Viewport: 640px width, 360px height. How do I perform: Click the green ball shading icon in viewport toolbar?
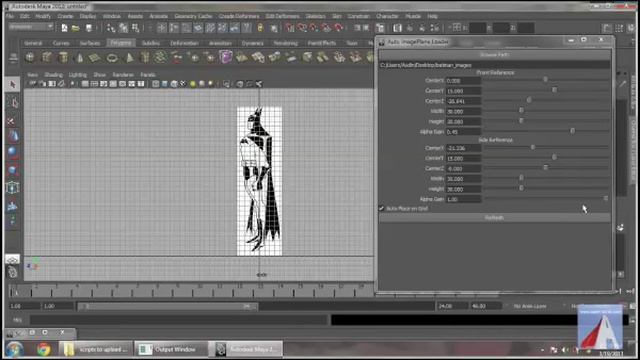pos(193,84)
